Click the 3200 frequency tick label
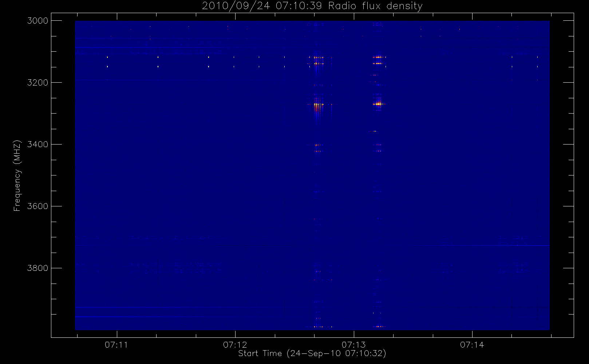The width and height of the screenshot is (589, 364). (x=38, y=83)
